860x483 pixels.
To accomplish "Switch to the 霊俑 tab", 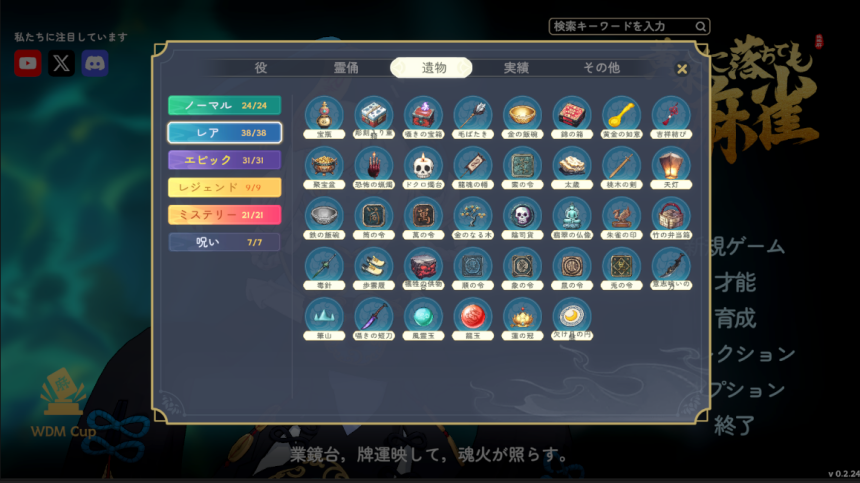I will (x=346, y=67).
